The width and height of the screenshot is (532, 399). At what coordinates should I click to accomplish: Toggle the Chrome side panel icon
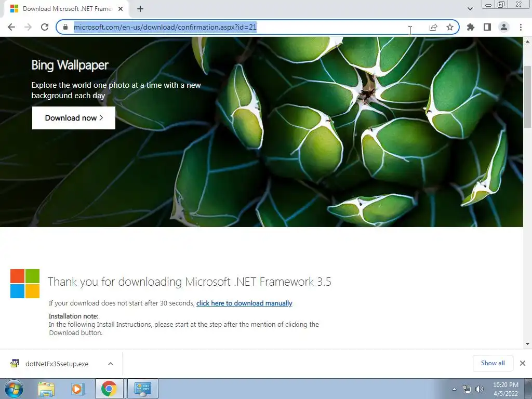click(487, 27)
